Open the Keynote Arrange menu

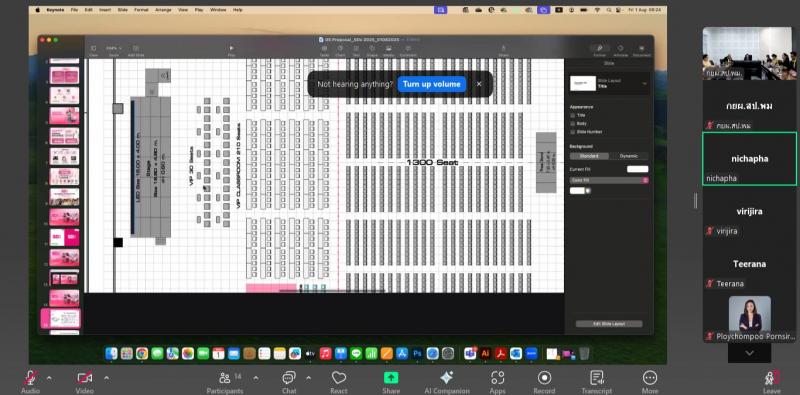(163, 10)
